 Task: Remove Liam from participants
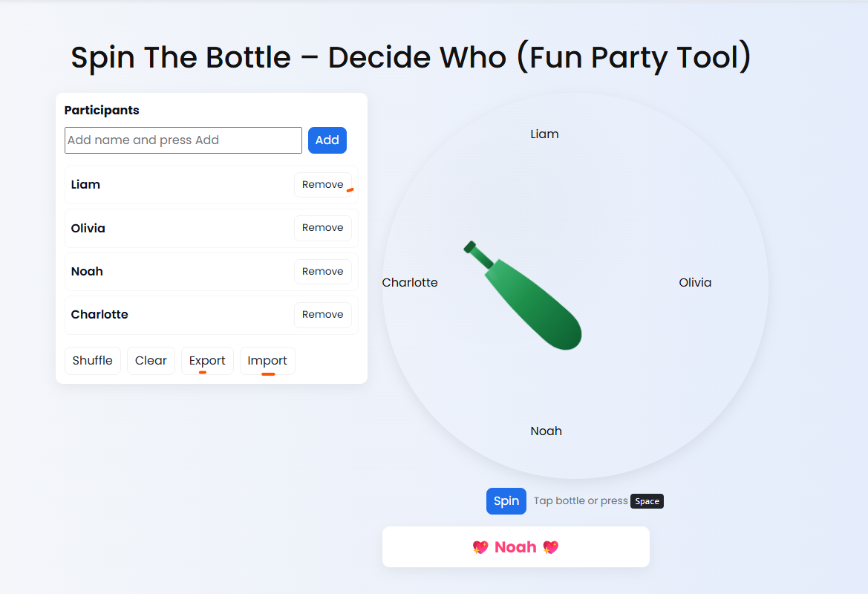pos(322,185)
